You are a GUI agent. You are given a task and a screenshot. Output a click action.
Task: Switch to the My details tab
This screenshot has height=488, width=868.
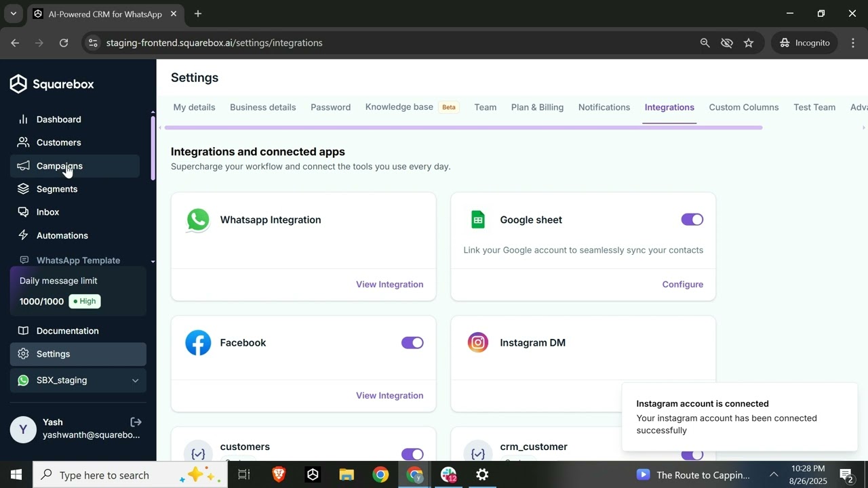[x=194, y=107]
